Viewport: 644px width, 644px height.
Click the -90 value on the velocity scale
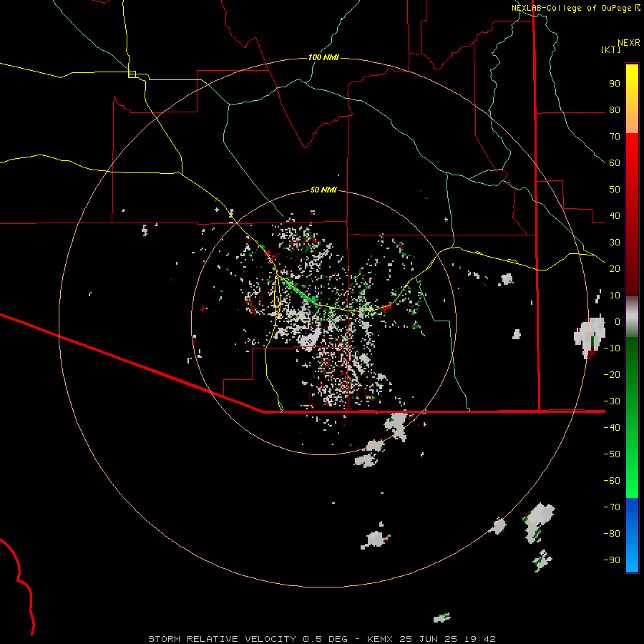click(612, 560)
